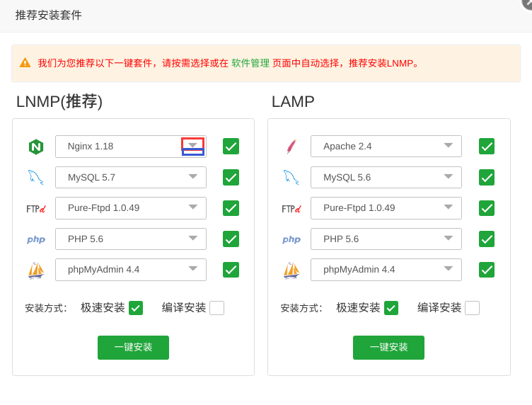Click the 推荐安装套件 dialog title
Screen dimensions: 532x405
click(x=49, y=16)
